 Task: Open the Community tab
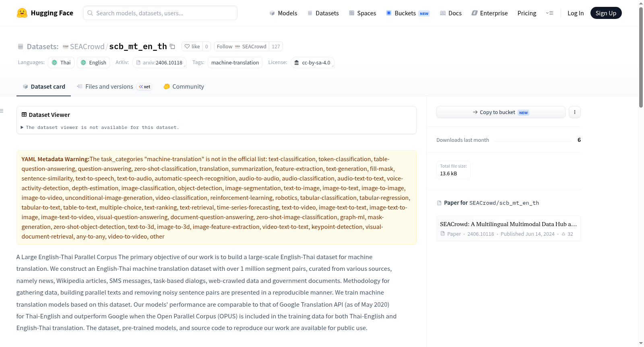pyautogui.click(x=184, y=87)
